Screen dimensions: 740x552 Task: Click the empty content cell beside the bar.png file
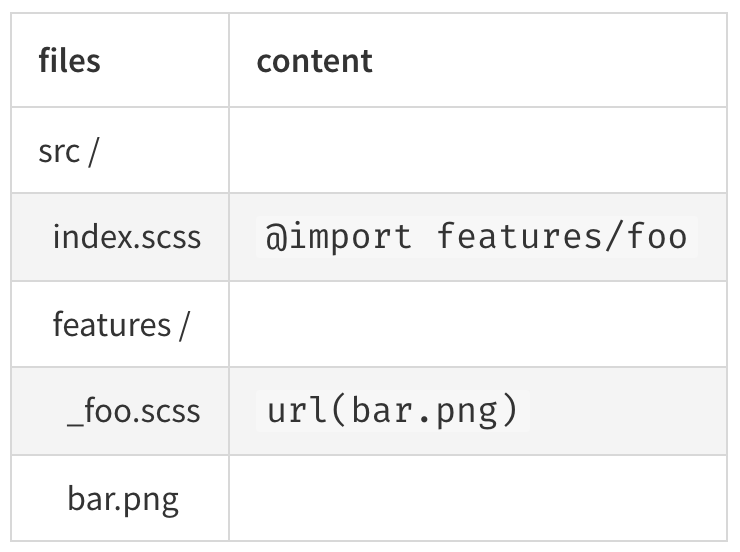477,498
